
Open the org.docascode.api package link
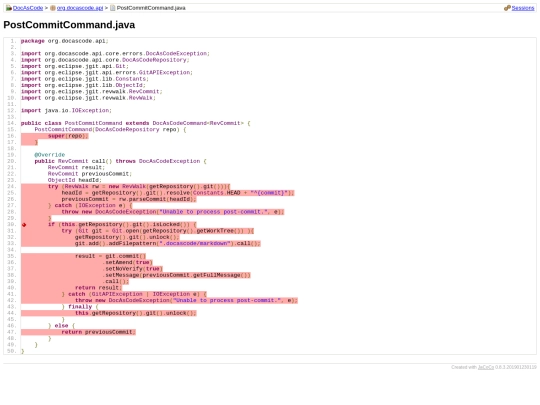(x=80, y=8)
